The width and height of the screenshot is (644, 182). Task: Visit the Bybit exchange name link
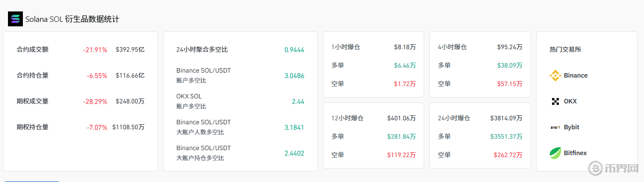click(571, 127)
